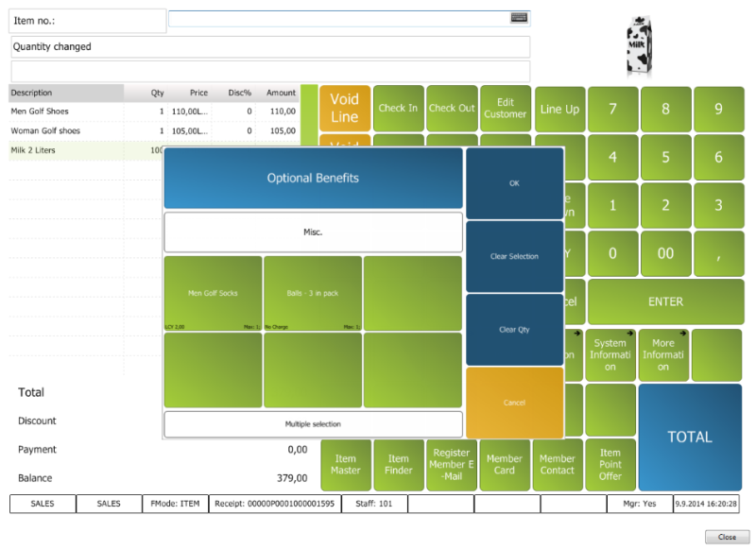Confirm Optional Benefits with OK
Screen dimensions: 756x550
pyautogui.click(x=514, y=183)
